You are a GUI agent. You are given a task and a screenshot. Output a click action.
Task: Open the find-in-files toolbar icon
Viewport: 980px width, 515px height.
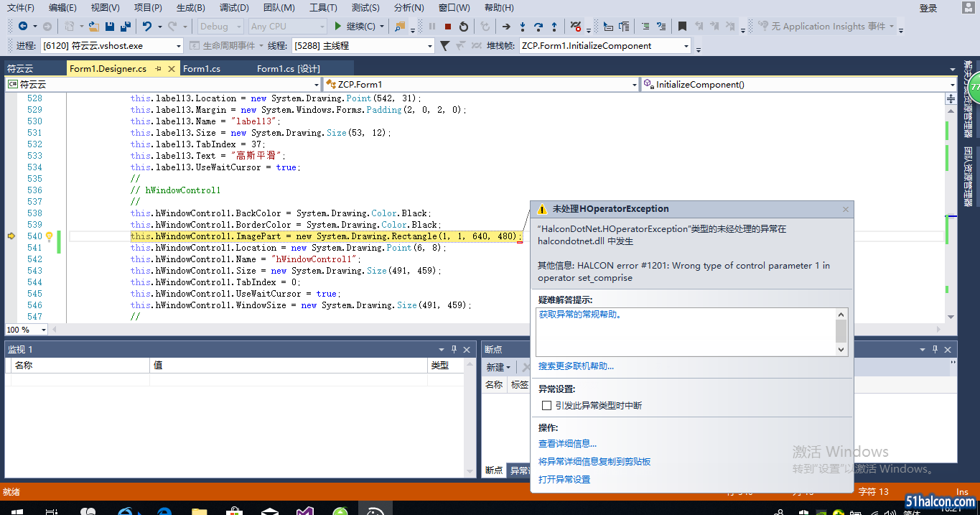pos(400,27)
